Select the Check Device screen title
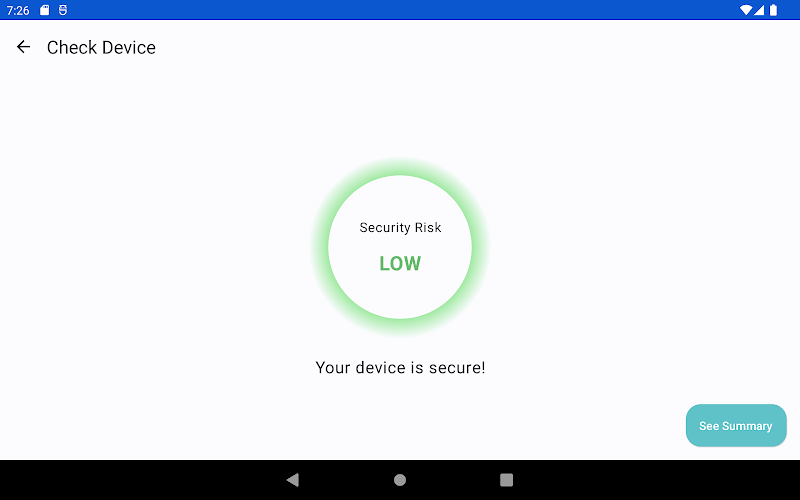This screenshot has width=800, height=500. click(x=101, y=47)
